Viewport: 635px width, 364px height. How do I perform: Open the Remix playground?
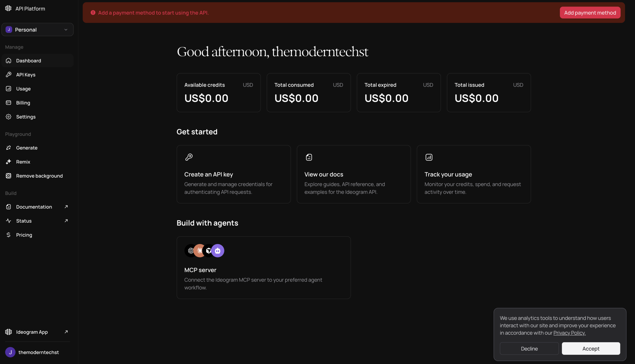click(37, 161)
